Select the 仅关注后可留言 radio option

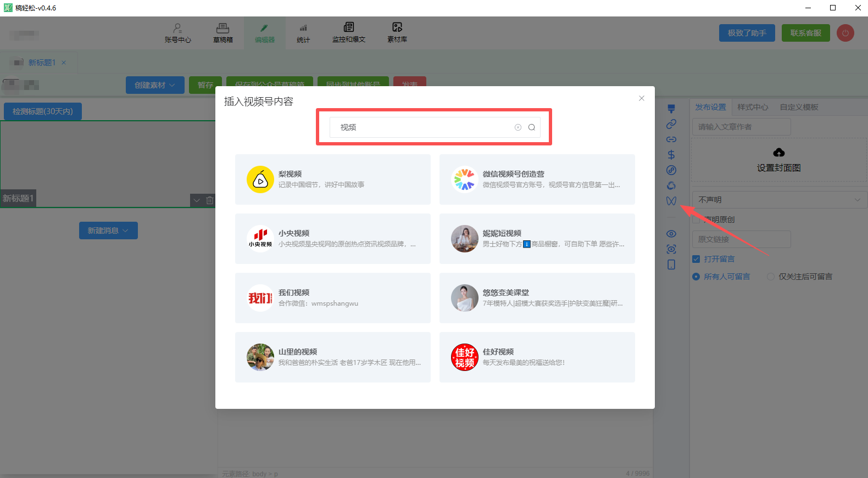click(771, 277)
